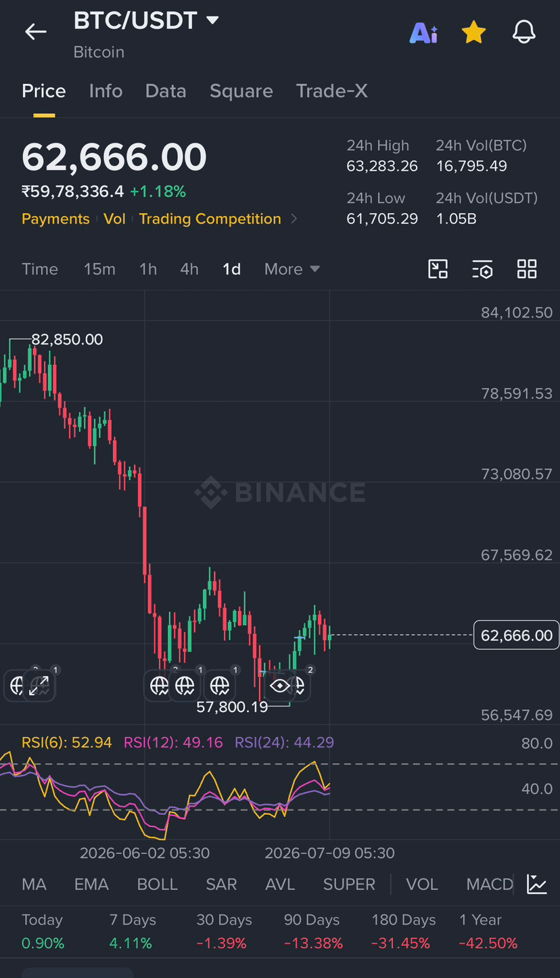The image size is (560, 978).
Task: Switch to the Price tab
Action: pyautogui.click(x=44, y=91)
